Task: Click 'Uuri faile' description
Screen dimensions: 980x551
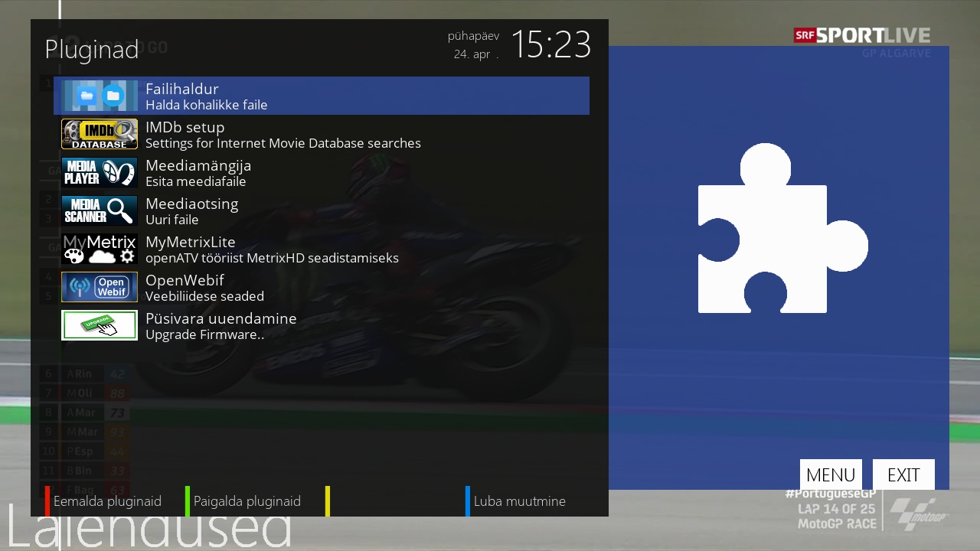Action: [172, 220]
